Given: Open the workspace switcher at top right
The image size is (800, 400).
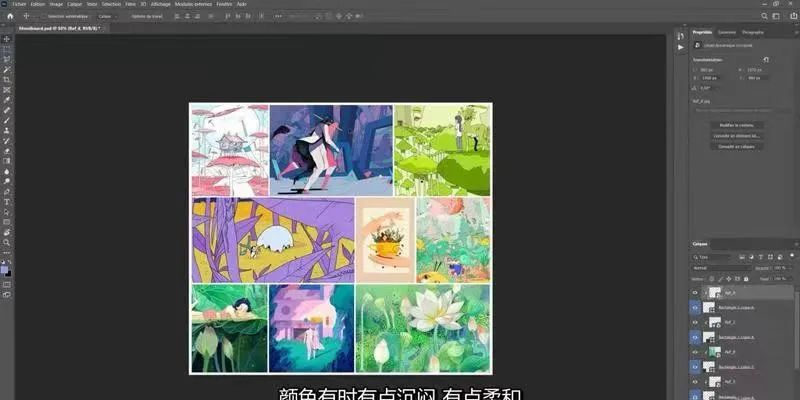Looking at the screenshot, I should click(x=776, y=16).
